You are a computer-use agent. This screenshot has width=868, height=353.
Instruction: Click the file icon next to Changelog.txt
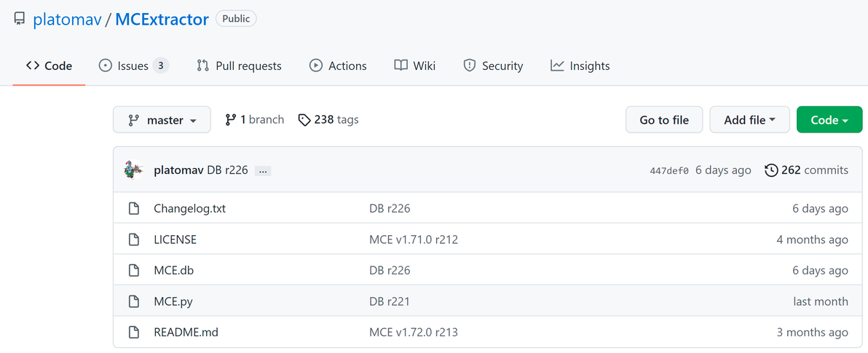click(134, 209)
